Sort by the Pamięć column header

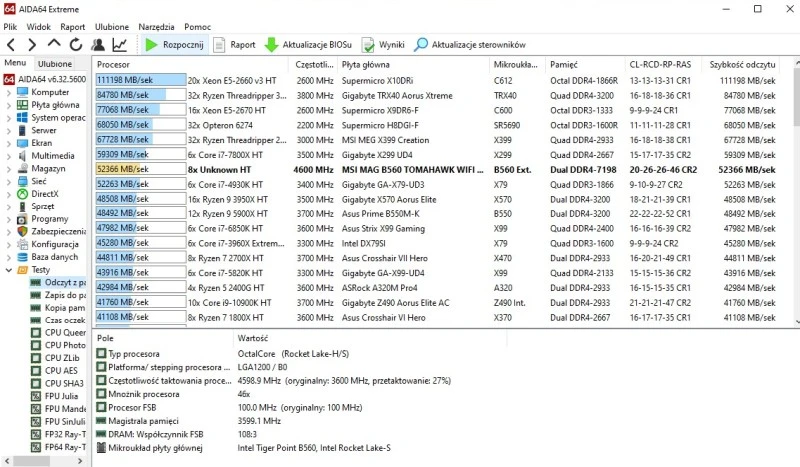point(563,64)
